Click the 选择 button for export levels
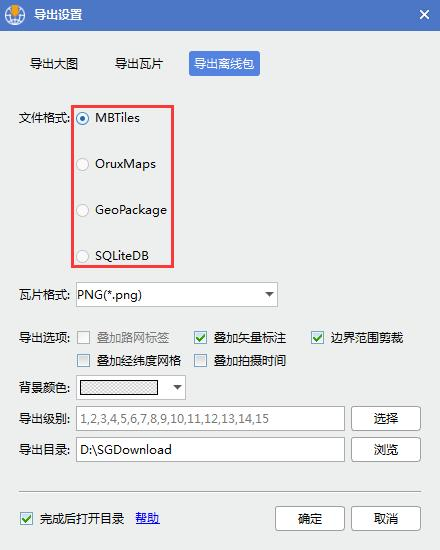Viewport: 440px width, 550px height. [386, 418]
